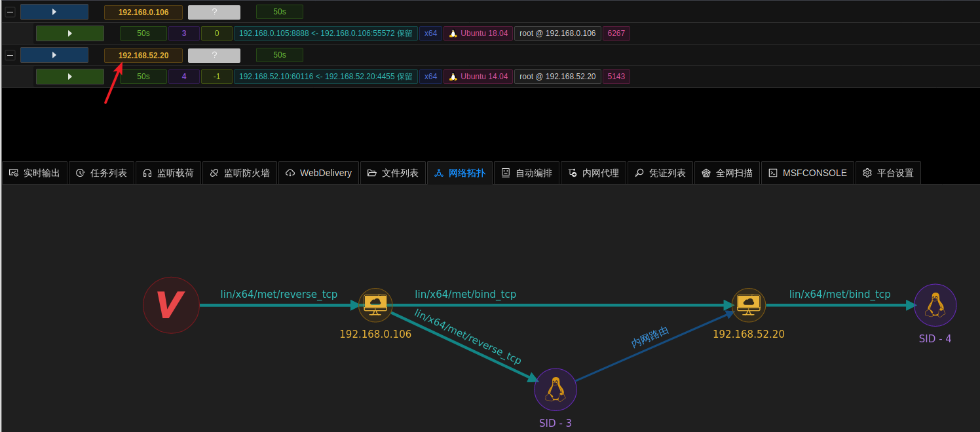Open the blue host menu for 192.168.0.106
This screenshot has width=980, height=432.
[x=54, y=12]
